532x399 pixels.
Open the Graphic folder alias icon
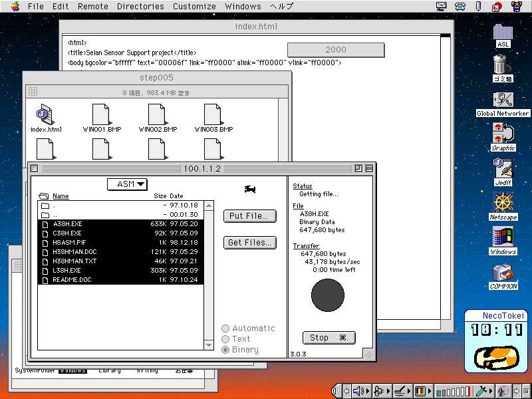click(503, 134)
